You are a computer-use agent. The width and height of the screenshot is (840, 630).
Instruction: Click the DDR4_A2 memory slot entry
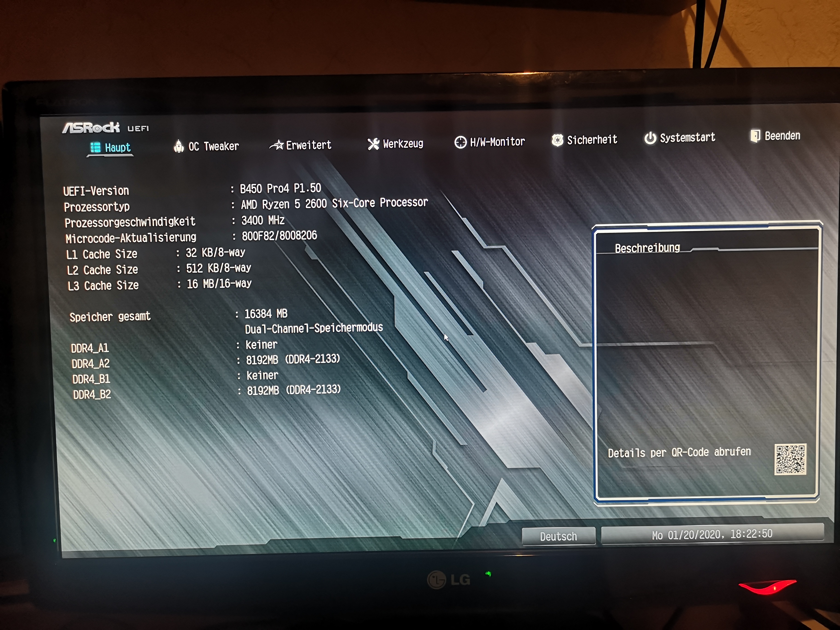(90, 364)
